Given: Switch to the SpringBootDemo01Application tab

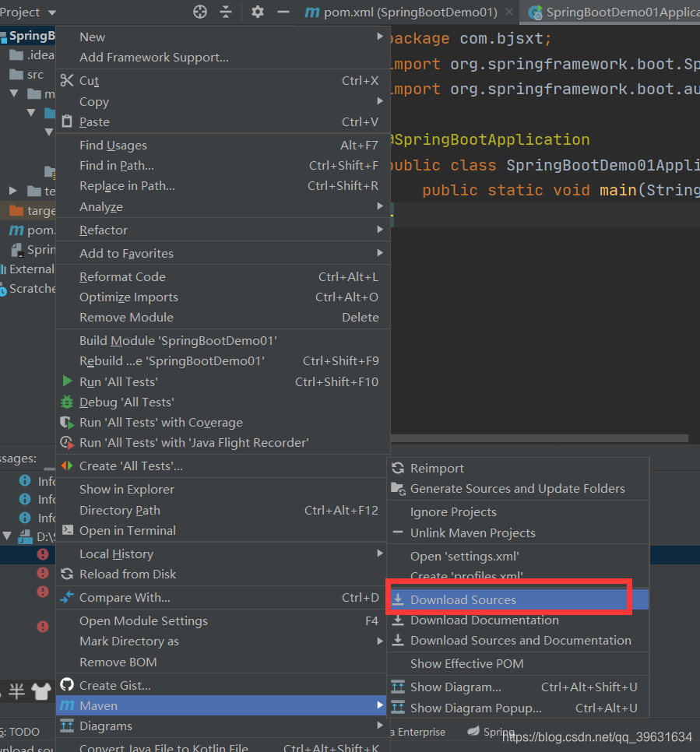Looking at the screenshot, I should (614, 12).
